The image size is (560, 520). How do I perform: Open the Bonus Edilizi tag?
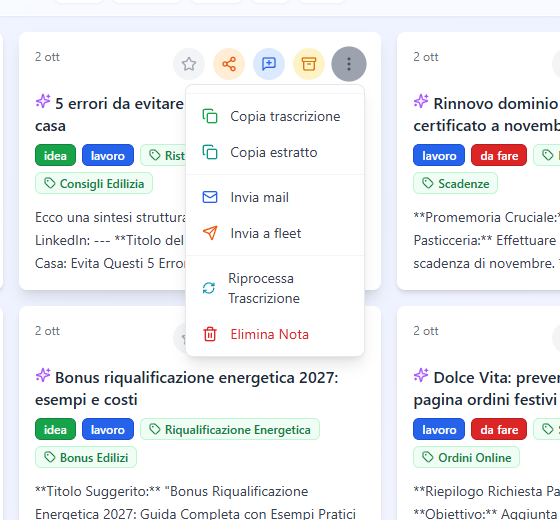tap(86, 458)
